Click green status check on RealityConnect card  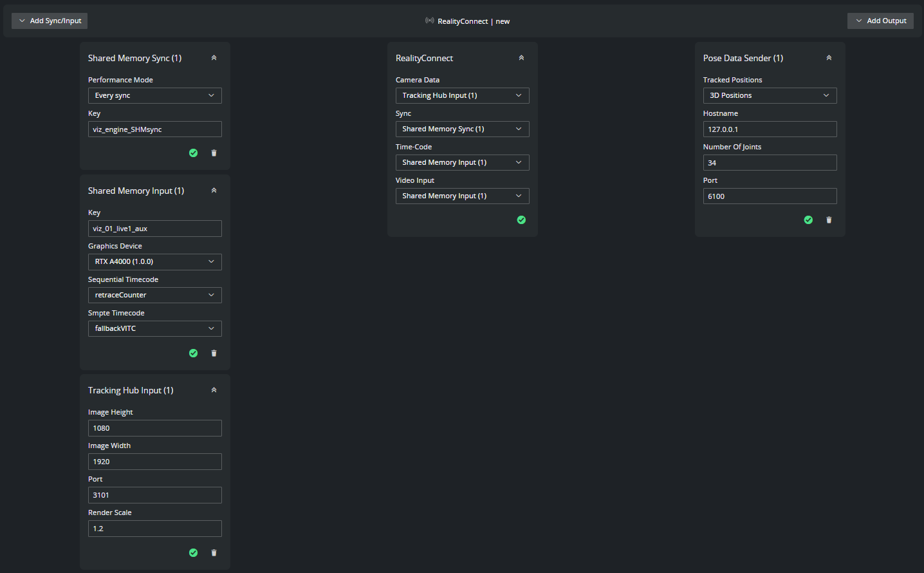[521, 220]
